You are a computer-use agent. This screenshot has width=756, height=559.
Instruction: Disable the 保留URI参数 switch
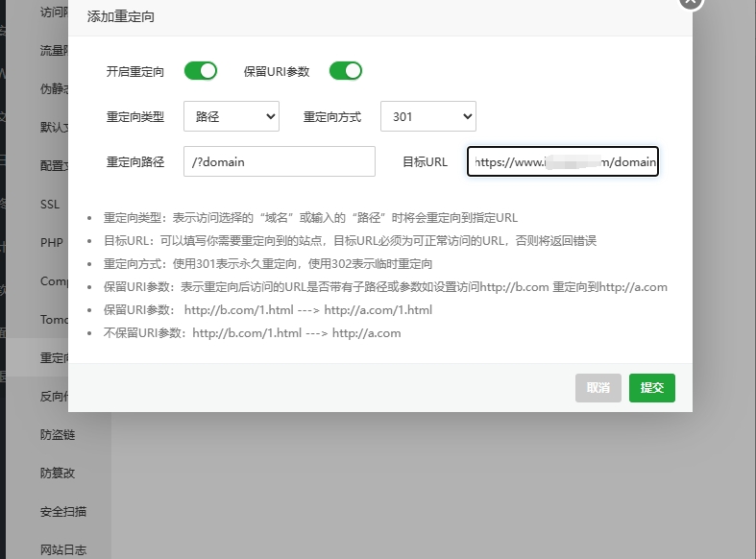tap(345, 71)
